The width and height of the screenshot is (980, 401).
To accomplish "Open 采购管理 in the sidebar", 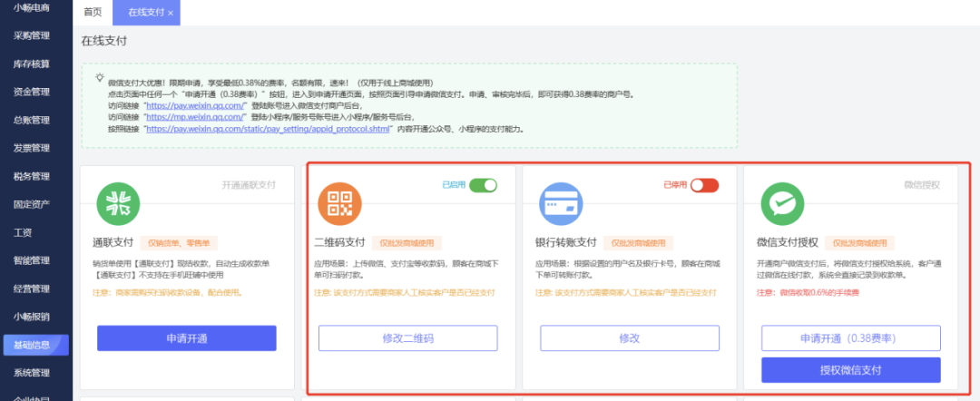I will coord(31,35).
